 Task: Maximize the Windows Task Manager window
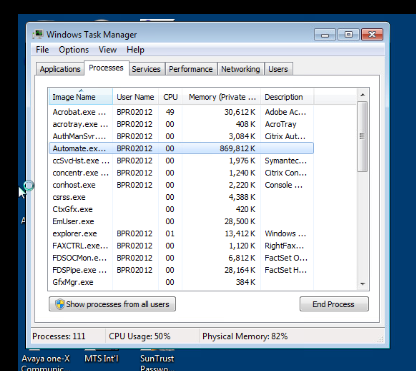tap(349, 35)
